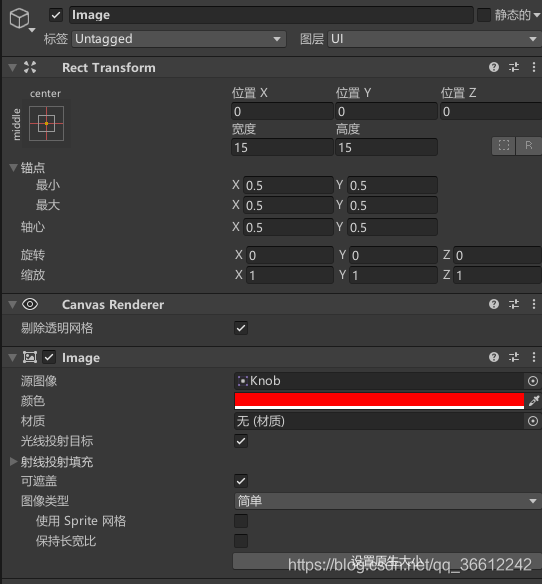Toggle the Image GameObject active checkbox
This screenshot has height=584, width=542.
coord(56,15)
